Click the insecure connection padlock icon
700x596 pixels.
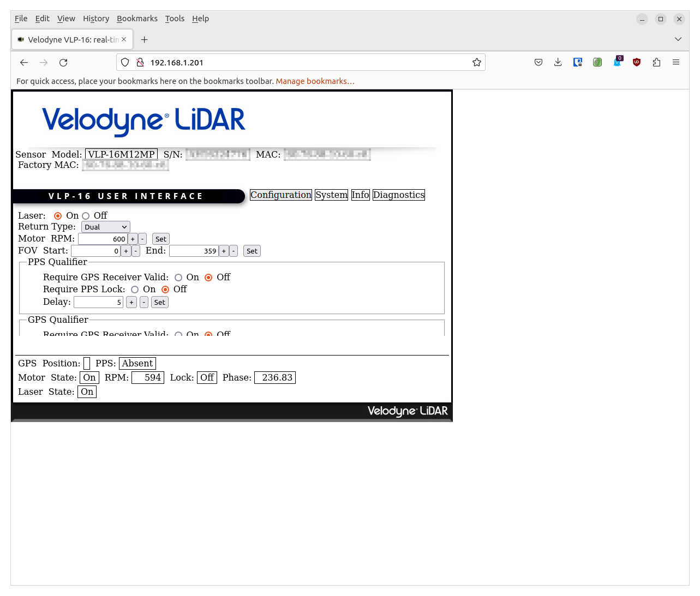140,62
